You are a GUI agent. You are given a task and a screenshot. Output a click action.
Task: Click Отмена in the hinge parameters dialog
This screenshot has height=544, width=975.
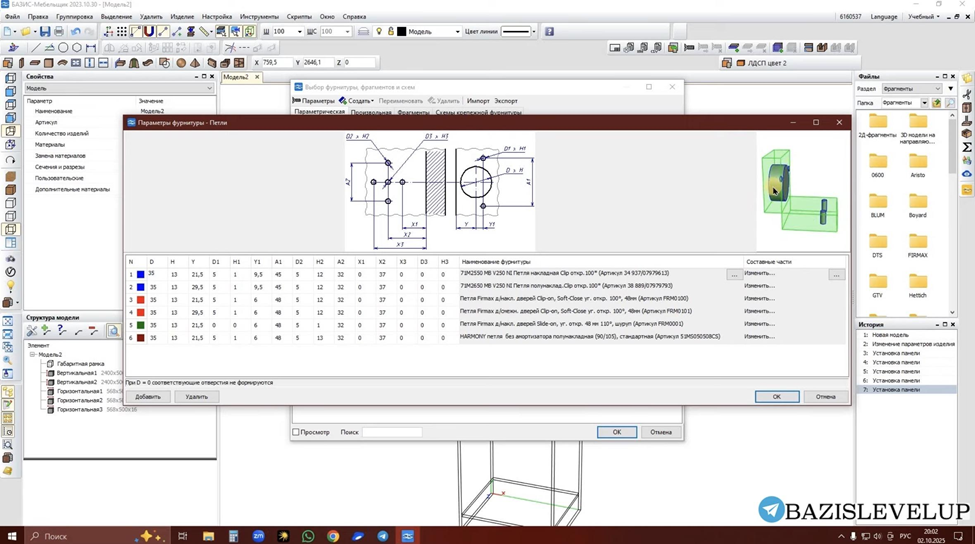(826, 397)
